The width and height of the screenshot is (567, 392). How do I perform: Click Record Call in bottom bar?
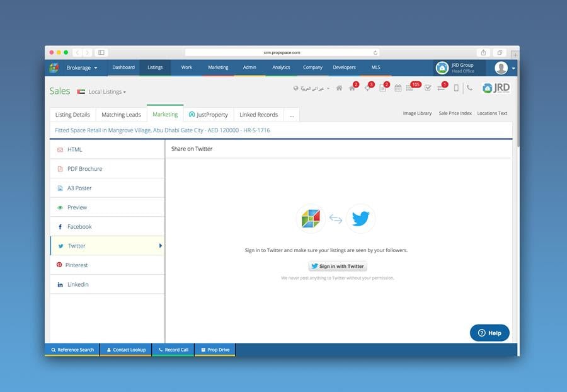(173, 350)
